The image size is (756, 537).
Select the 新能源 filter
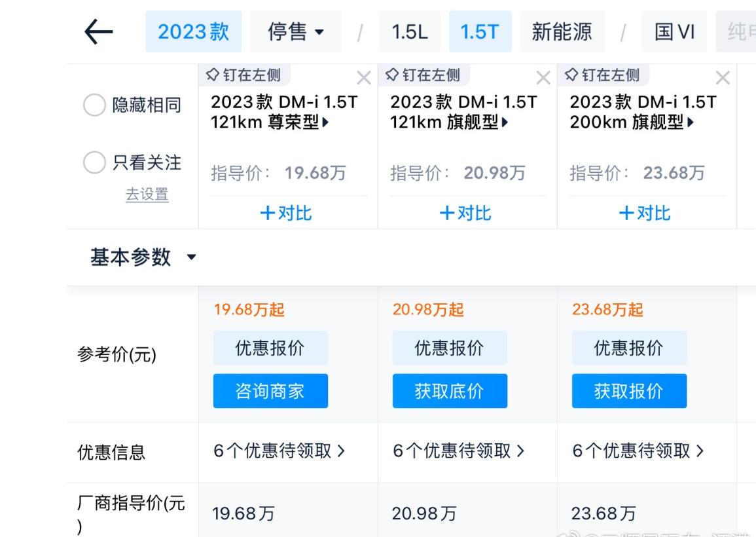pos(562,32)
